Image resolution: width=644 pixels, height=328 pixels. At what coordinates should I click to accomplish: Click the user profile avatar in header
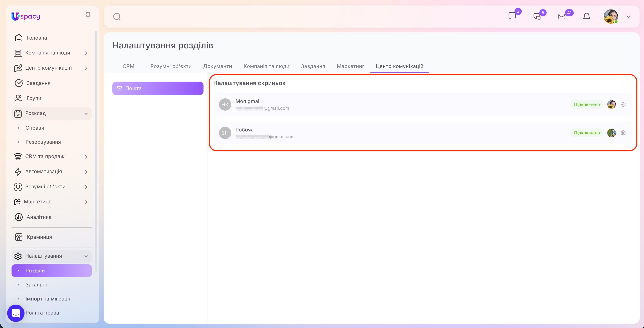(611, 17)
